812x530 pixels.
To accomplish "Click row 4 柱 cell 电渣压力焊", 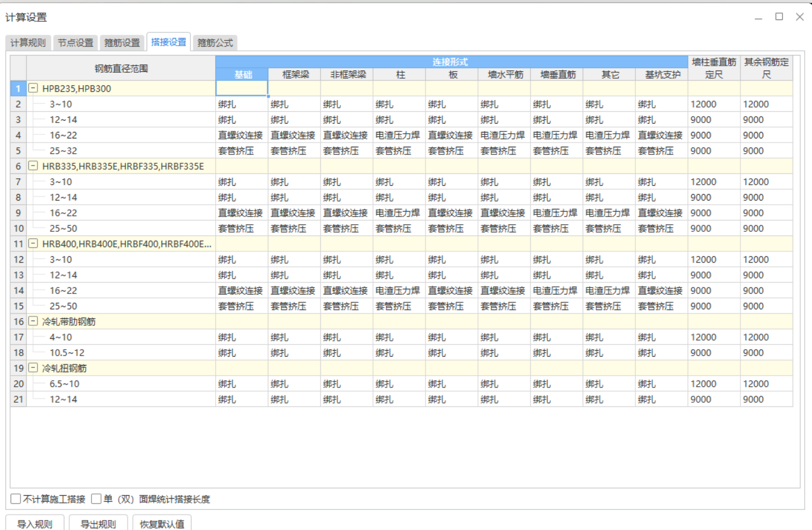I will pyautogui.click(x=399, y=135).
